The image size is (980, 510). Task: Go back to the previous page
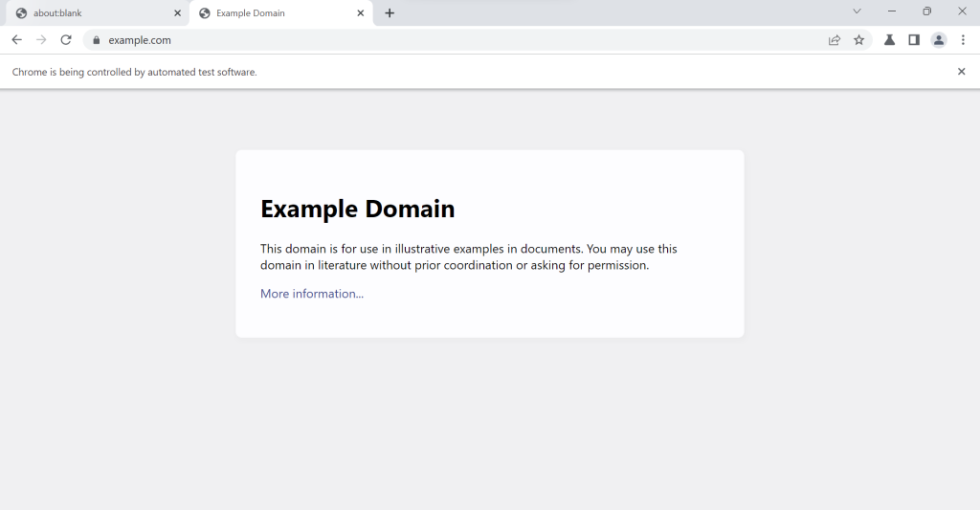(16, 40)
